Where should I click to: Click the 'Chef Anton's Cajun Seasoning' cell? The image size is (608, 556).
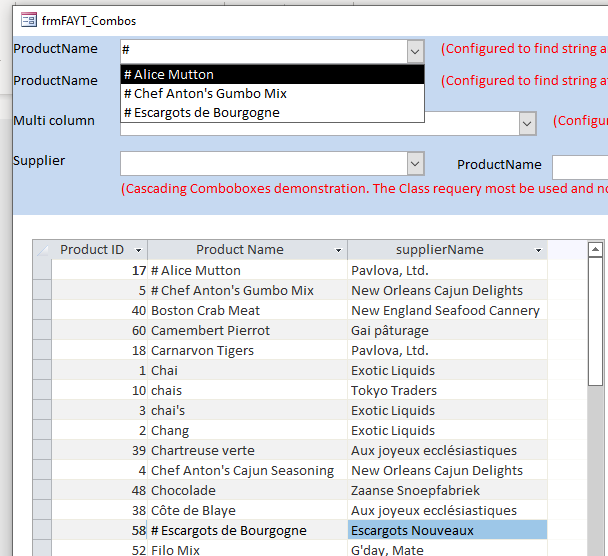[247, 470]
